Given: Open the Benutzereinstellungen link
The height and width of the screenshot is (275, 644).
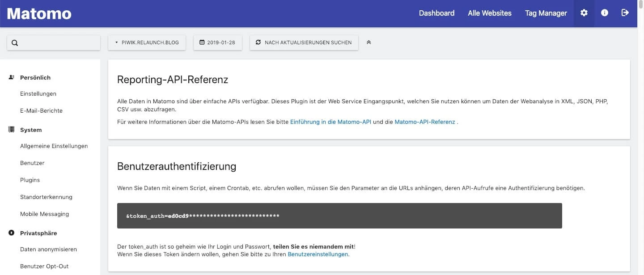Looking at the screenshot, I should 318,254.
